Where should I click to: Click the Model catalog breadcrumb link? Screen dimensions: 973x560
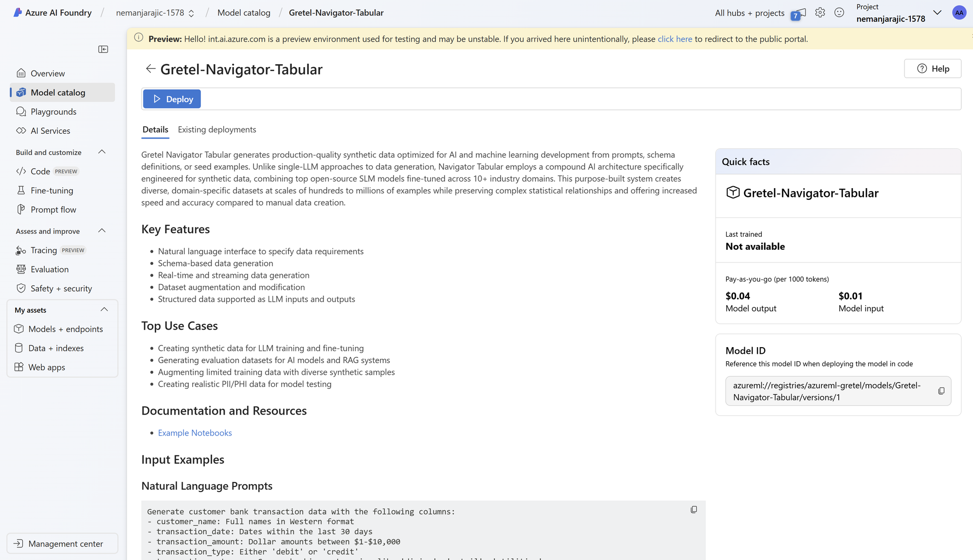(244, 13)
